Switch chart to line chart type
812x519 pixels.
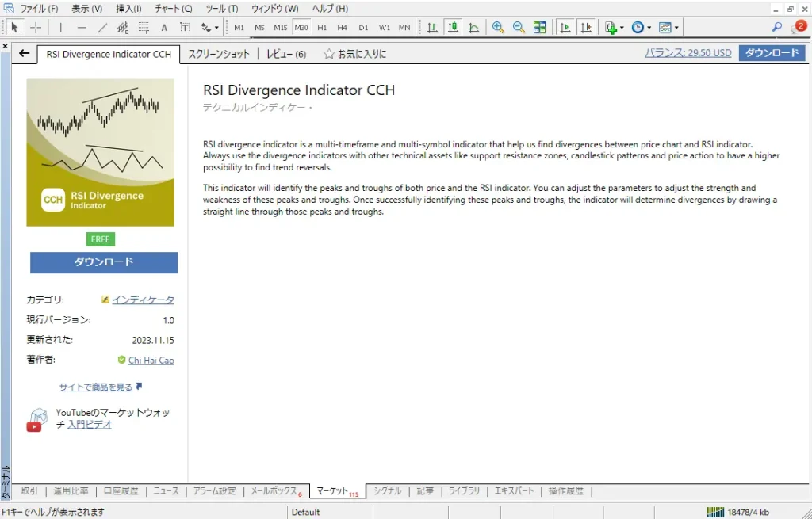[x=474, y=28]
